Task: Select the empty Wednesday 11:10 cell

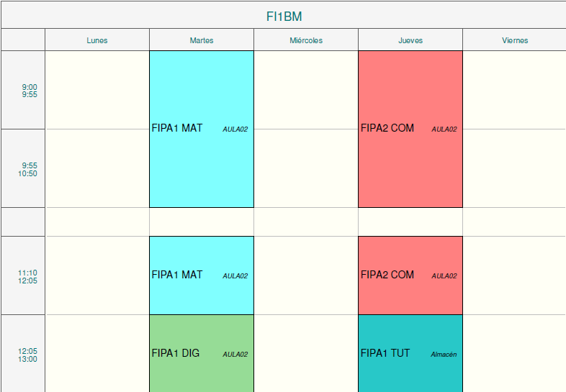Action: (306, 275)
